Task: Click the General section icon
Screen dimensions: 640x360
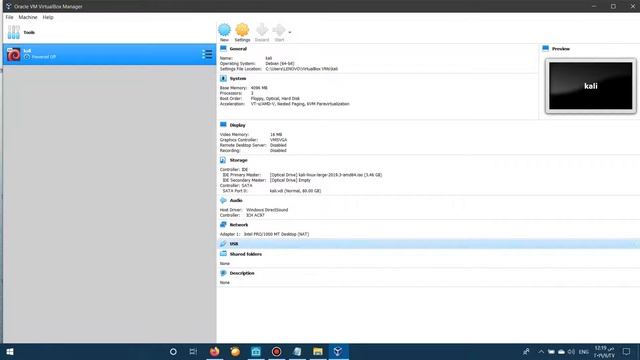Action: pyautogui.click(x=223, y=48)
